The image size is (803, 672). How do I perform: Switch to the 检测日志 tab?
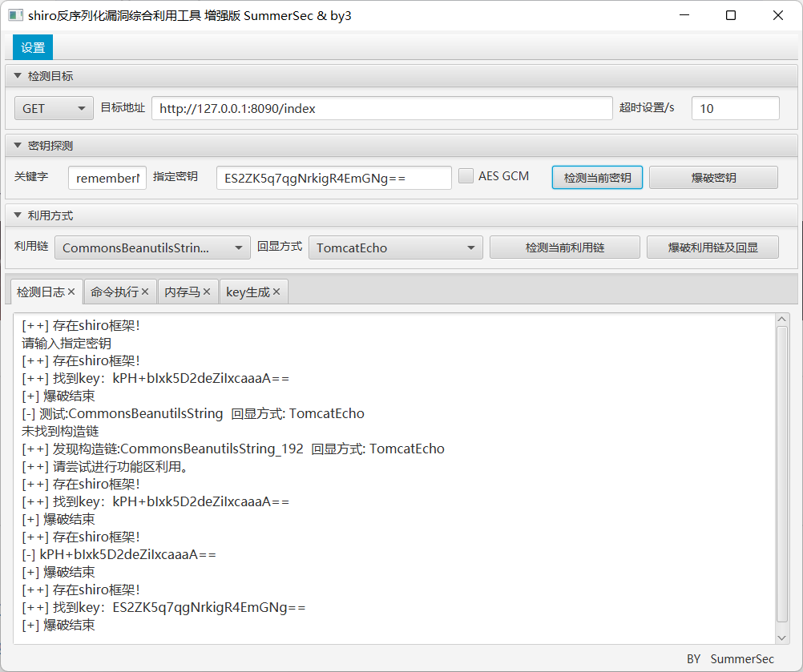coord(41,292)
